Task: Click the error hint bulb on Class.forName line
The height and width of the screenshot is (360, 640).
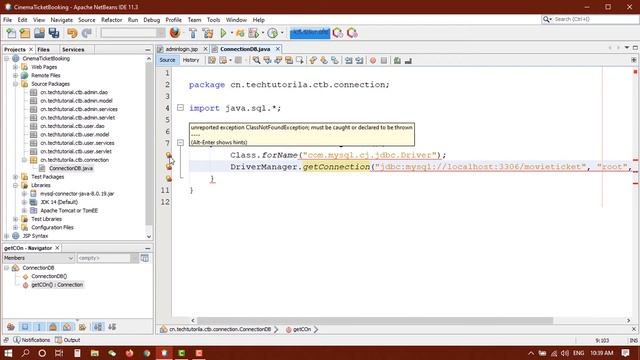Action: tap(169, 155)
